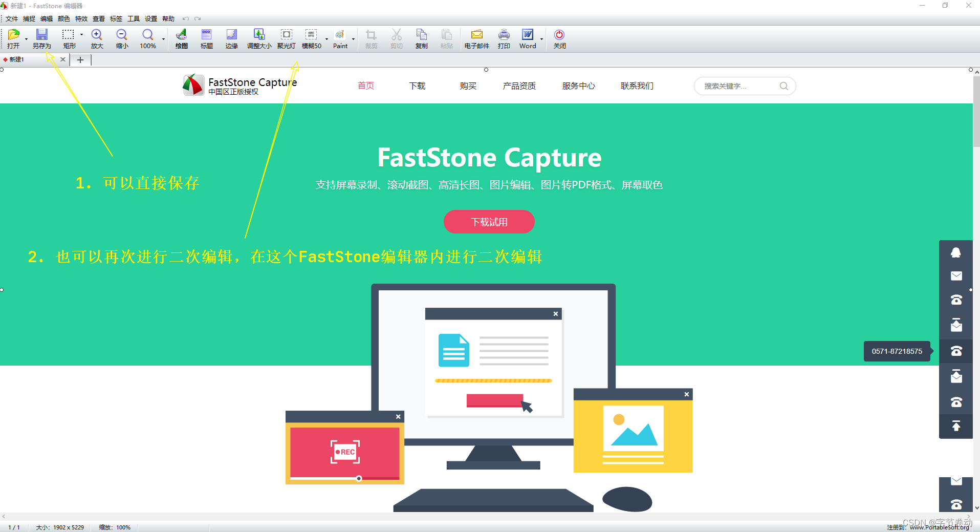Activate the 聚光灯 spotlight tool

click(x=287, y=39)
